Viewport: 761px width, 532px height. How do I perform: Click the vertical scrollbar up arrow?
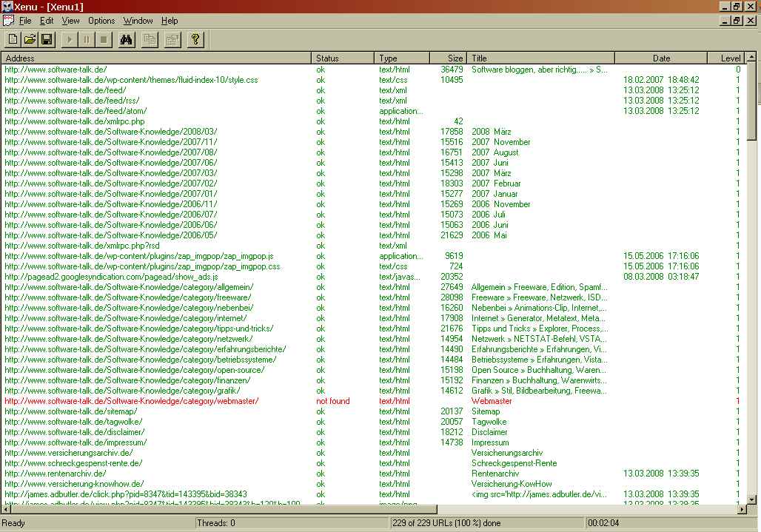click(751, 57)
